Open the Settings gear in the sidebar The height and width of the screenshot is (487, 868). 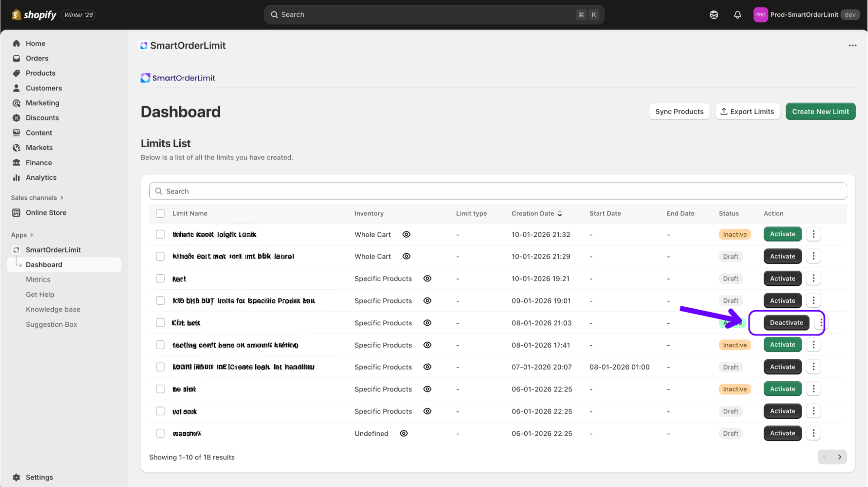16,477
